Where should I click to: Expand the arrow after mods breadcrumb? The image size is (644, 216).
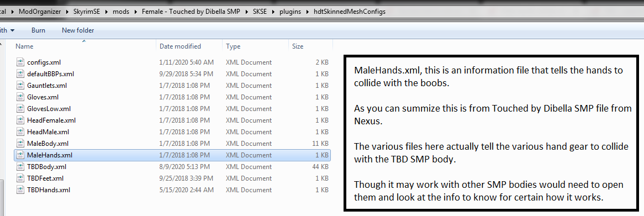(x=135, y=12)
